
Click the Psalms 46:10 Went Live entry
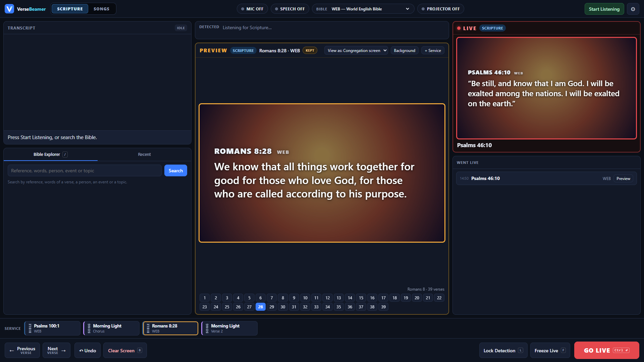546,179
